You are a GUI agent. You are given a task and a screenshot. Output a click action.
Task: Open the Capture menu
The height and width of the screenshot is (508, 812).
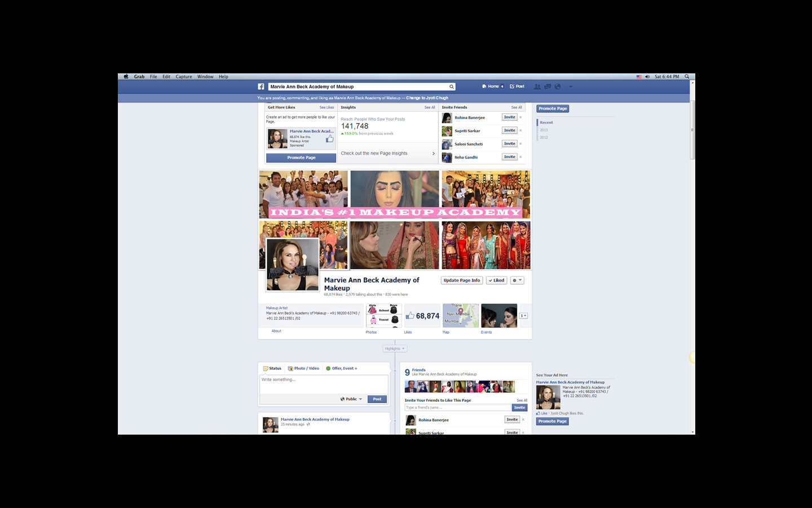[184, 77]
